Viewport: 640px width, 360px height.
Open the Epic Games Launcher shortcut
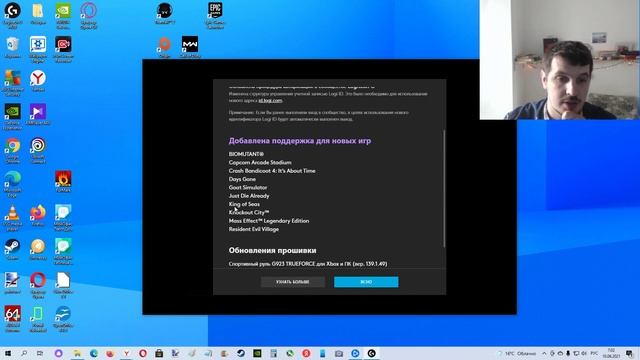[x=215, y=15]
